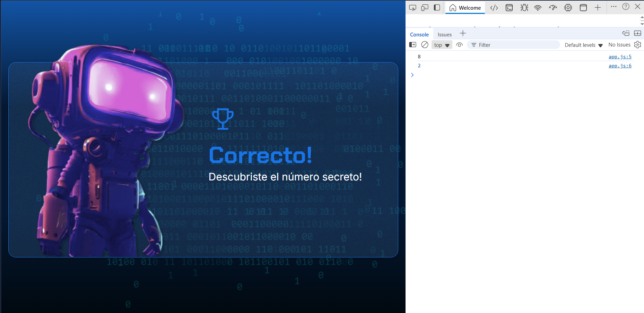Open the Performance gauge icon

553,8
